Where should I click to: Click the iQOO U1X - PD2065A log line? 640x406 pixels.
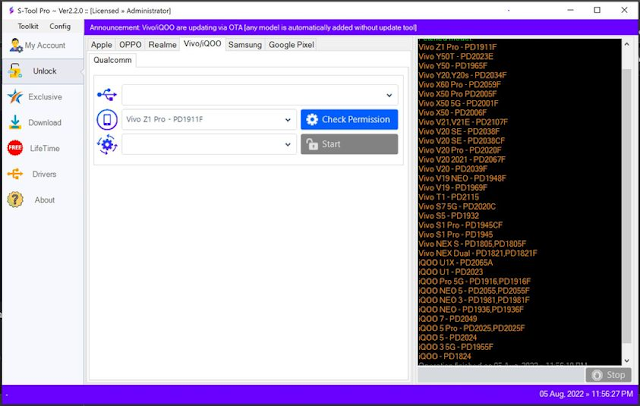coord(456,263)
